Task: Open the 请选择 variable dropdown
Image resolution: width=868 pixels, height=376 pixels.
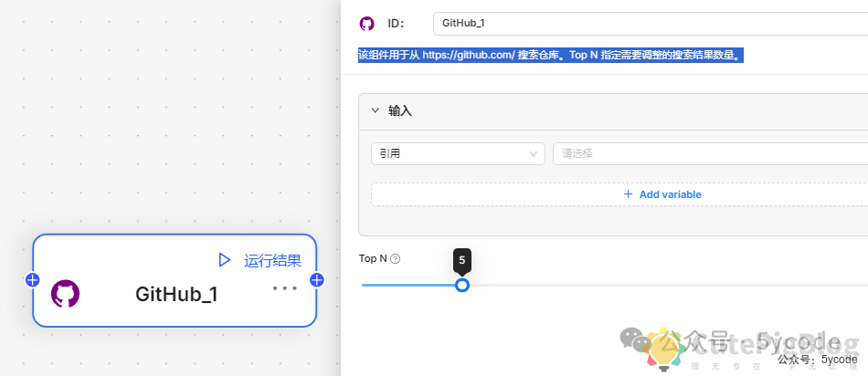Action: click(x=710, y=153)
